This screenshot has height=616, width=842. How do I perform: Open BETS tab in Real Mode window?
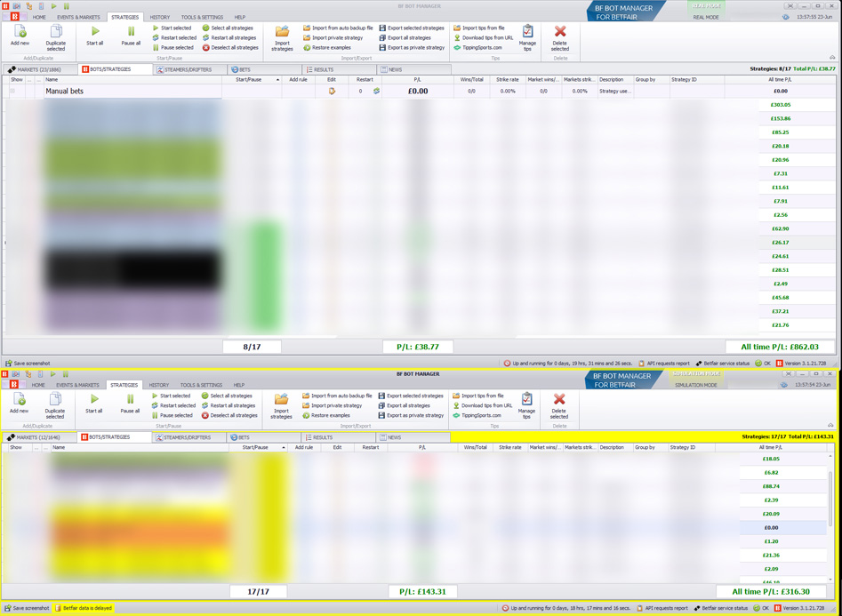click(x=265, y=70)
